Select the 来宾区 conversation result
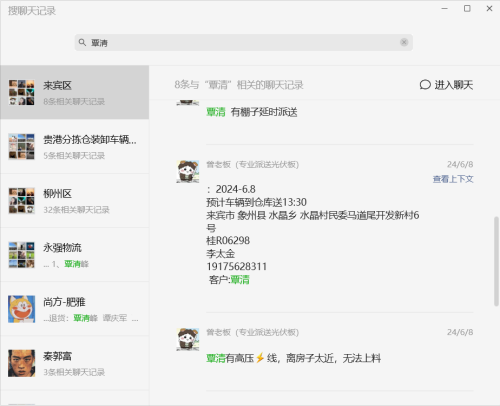This screenshot has height=406, width=500. click(75, 92)
